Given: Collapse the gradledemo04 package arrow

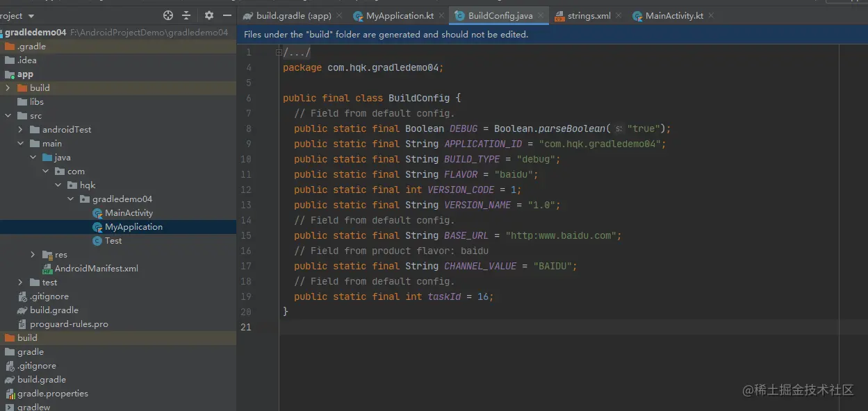Looking at the screenshot, I should 70,199.
